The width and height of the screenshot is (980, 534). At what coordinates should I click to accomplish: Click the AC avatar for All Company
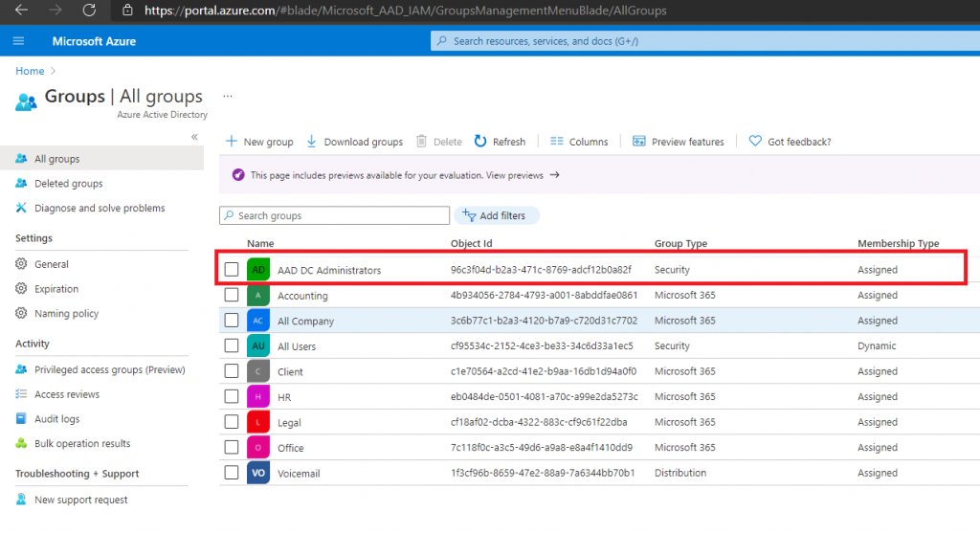click(258, 321)
